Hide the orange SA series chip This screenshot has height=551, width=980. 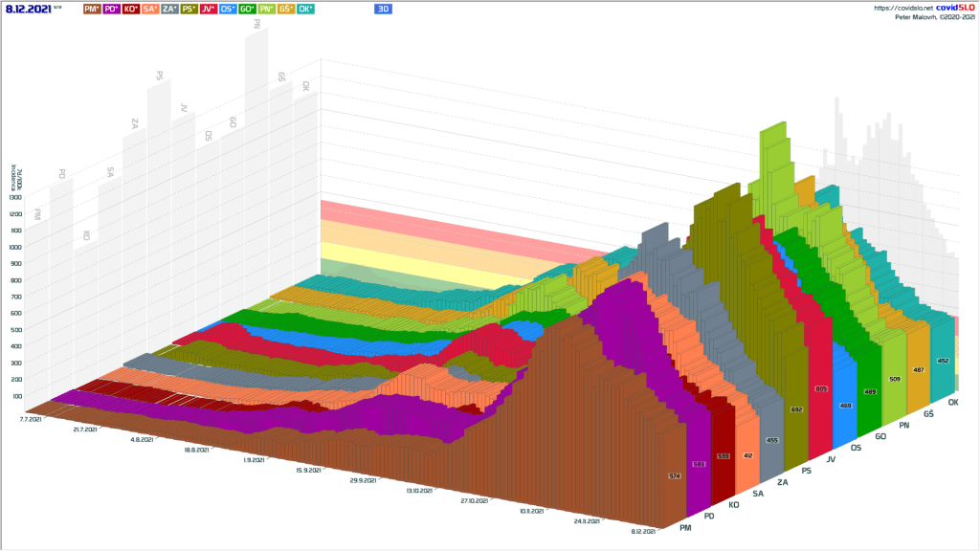pyautogui.click(x=150, y=9)
